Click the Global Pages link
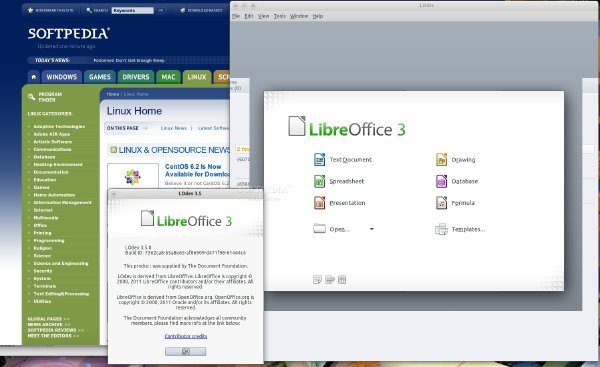 pos(49,319)
